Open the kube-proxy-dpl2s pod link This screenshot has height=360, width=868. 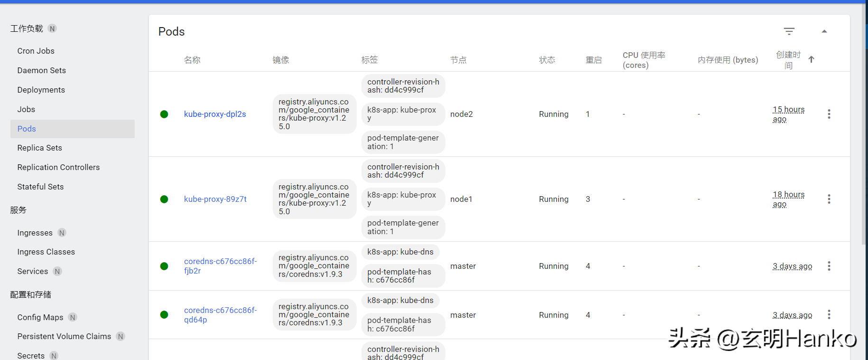click(215, 114)
